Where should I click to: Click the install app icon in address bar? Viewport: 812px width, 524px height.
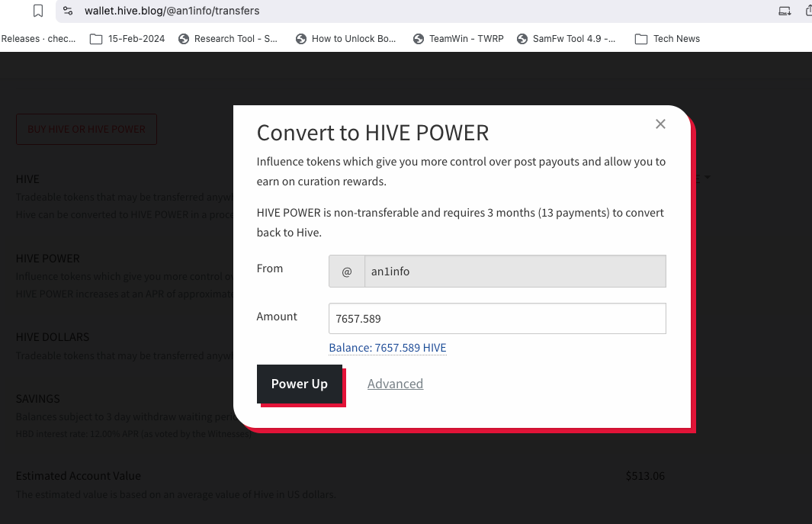[785, 11]
